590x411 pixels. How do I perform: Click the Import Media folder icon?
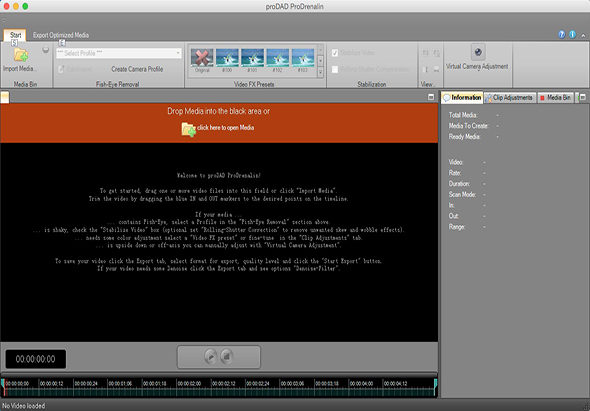(21, 55)
